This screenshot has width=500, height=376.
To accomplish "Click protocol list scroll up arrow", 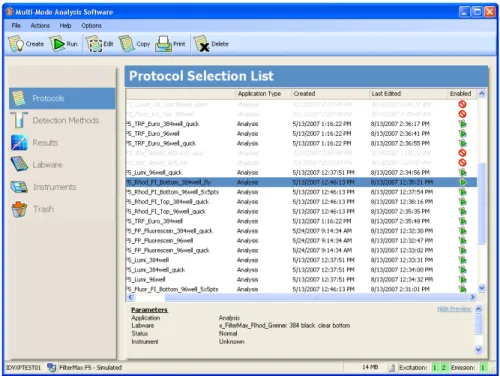I will (x=482, y=94).
